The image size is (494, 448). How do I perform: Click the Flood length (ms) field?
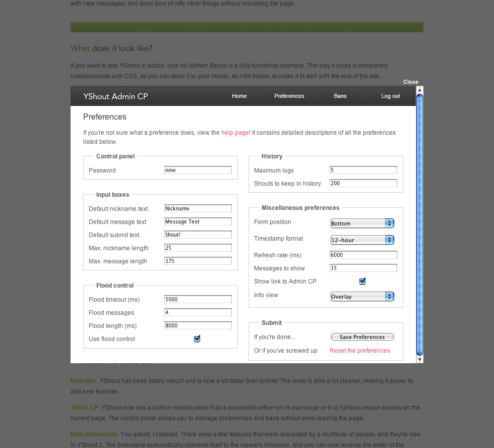(198, 326)
